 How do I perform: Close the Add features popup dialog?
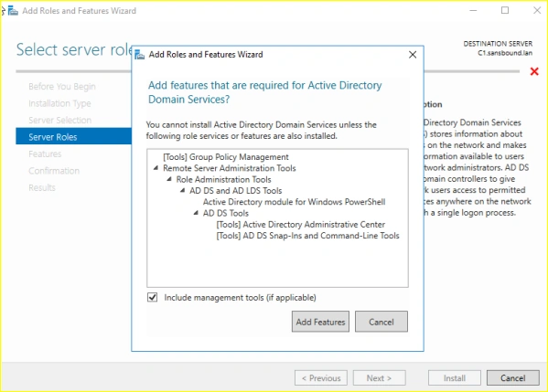tap(413, 55)
